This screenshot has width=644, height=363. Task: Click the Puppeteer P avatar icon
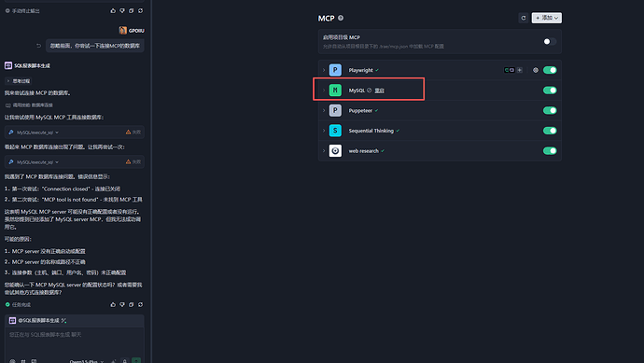[x=335, y=110]
